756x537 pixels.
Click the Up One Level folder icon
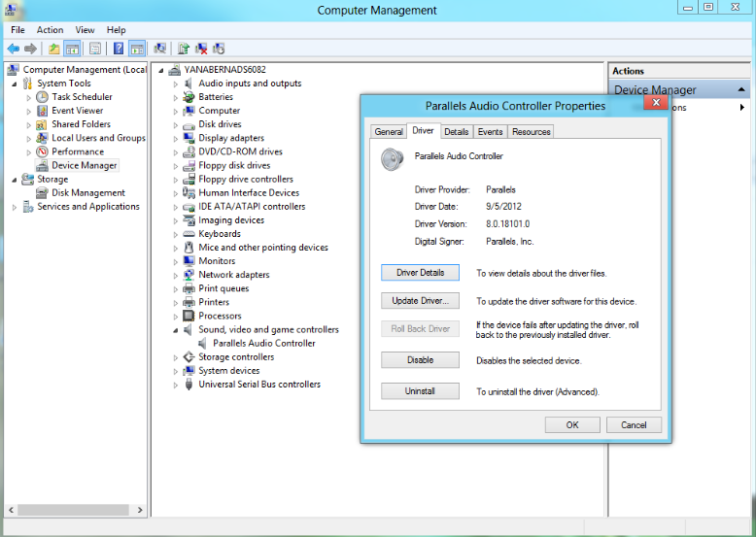[54, 49]
